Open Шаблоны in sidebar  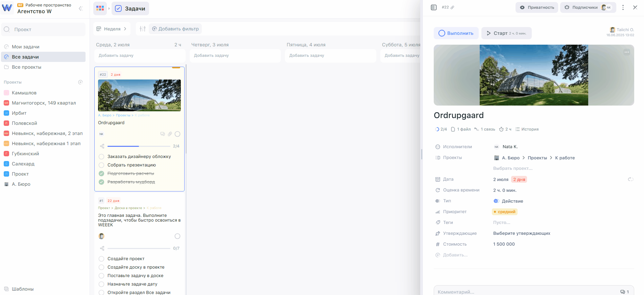[43, 289]
